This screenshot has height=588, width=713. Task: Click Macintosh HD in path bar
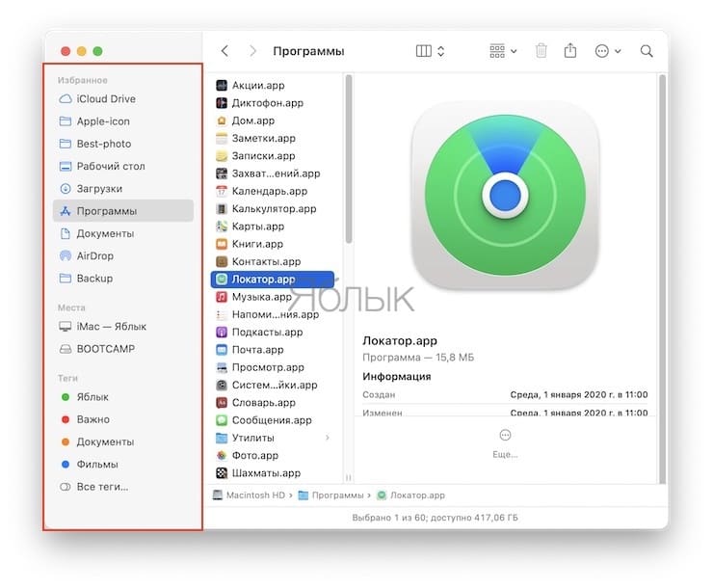point(249,495)
